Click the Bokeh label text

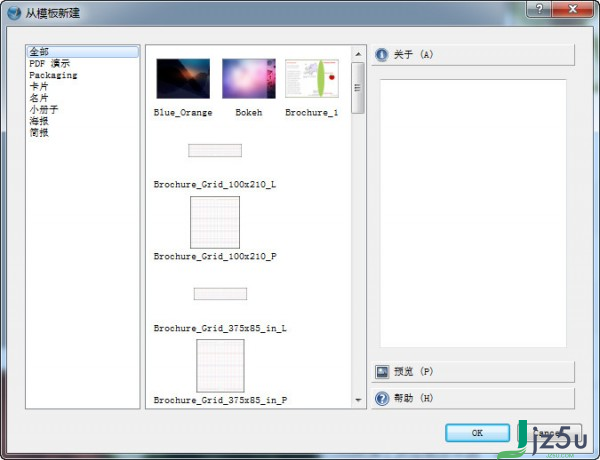249,113
